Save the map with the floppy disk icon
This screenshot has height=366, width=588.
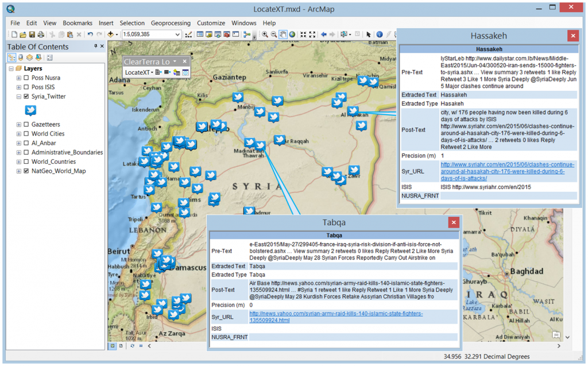coord(32,34)
